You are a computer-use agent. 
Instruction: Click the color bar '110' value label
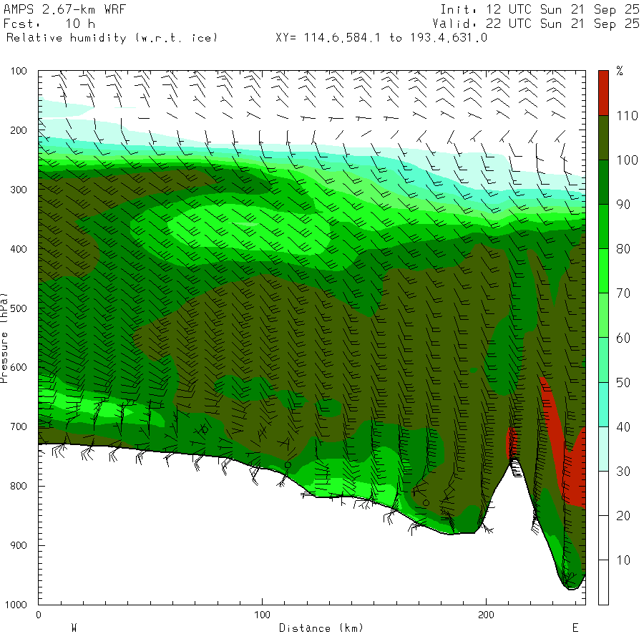(627, 116)
